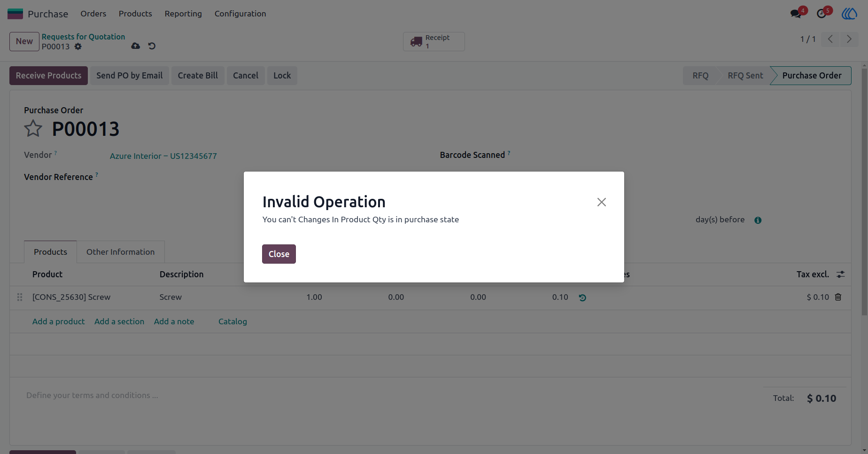Lock the purchase order

282,76
